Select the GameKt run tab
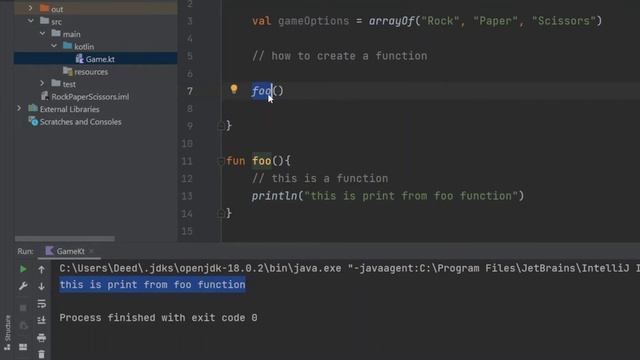Image resolution: width=640 pixels, height=360 pixels. click(70, 251)
